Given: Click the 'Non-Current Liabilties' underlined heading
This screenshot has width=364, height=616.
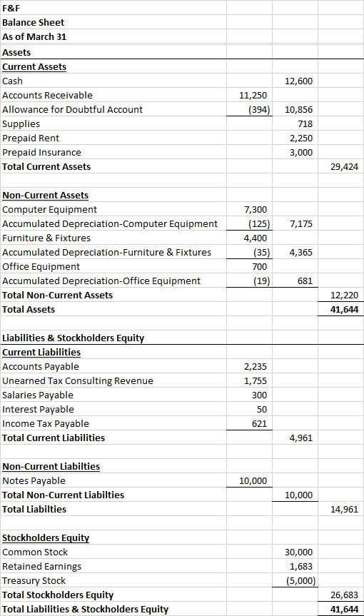Looking at the screenshot, I should (x=51, y=467).
